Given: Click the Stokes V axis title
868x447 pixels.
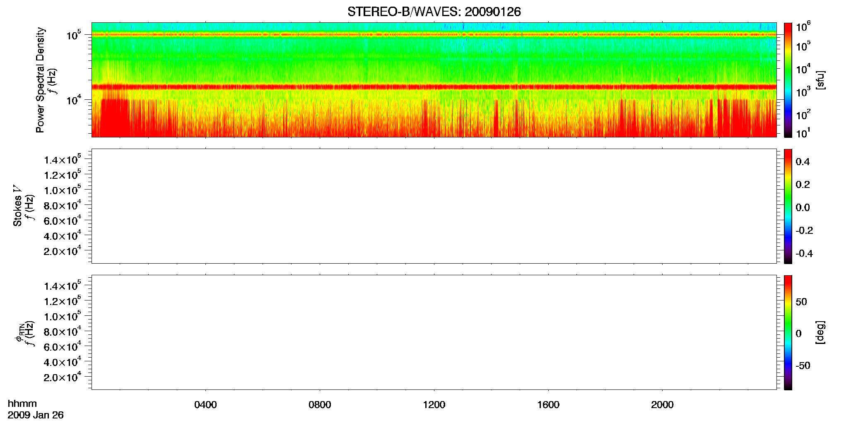Looking at the screenshot, I should (17, 206).
